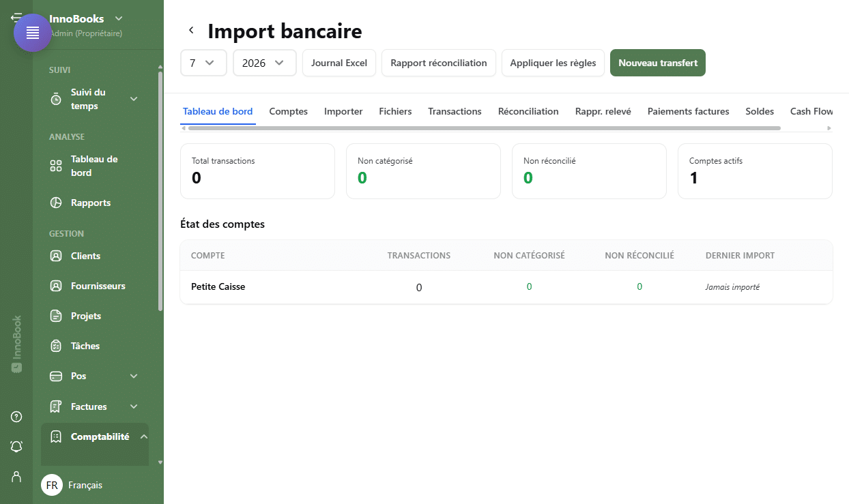Click Appliquer les règles button
849x504 pixels.
(553, 63)
